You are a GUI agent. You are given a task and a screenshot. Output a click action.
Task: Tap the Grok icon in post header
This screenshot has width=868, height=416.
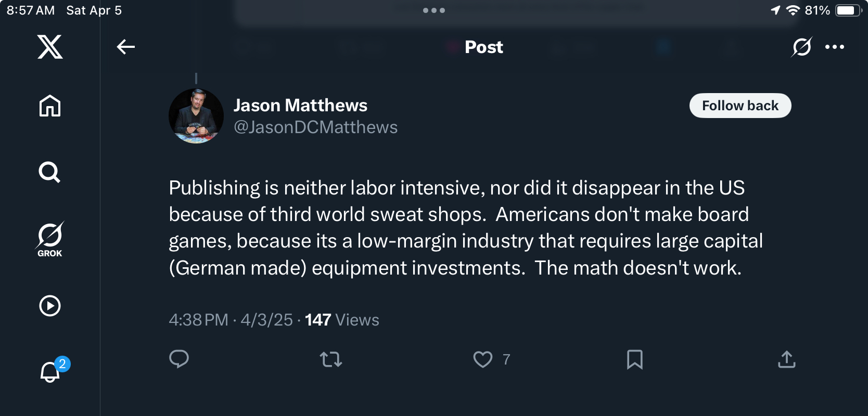point(801,47)
